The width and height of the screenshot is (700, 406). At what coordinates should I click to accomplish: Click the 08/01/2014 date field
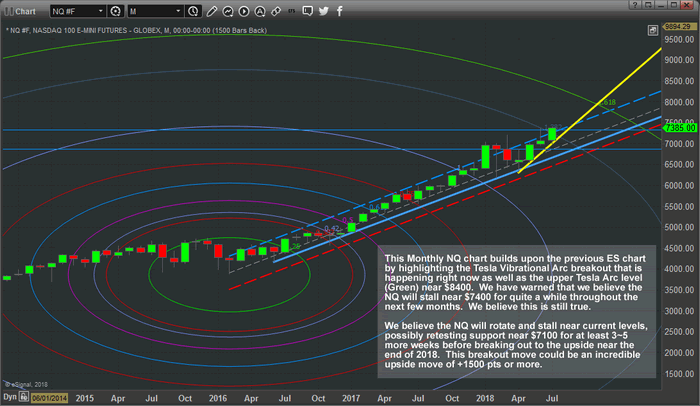point(49,398)
